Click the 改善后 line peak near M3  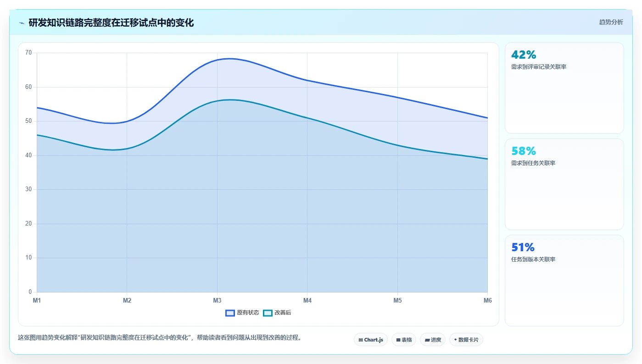tap(229, 99)
